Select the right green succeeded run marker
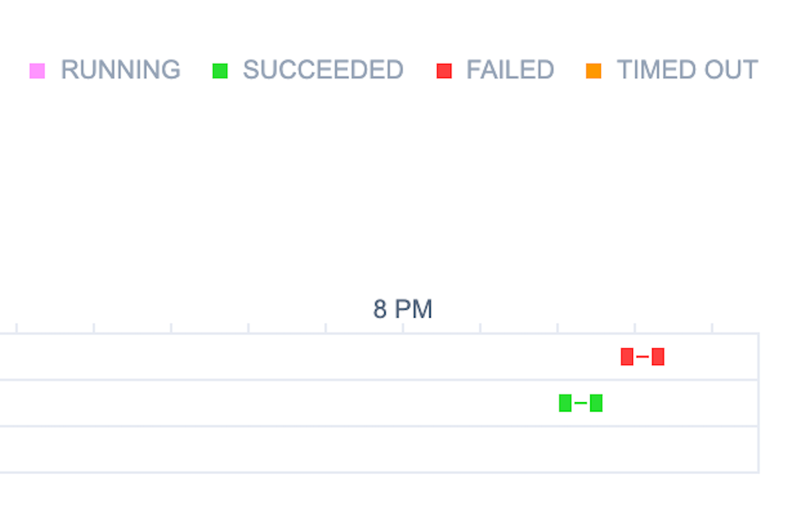The image size is (812, 509). pos(596,403)
